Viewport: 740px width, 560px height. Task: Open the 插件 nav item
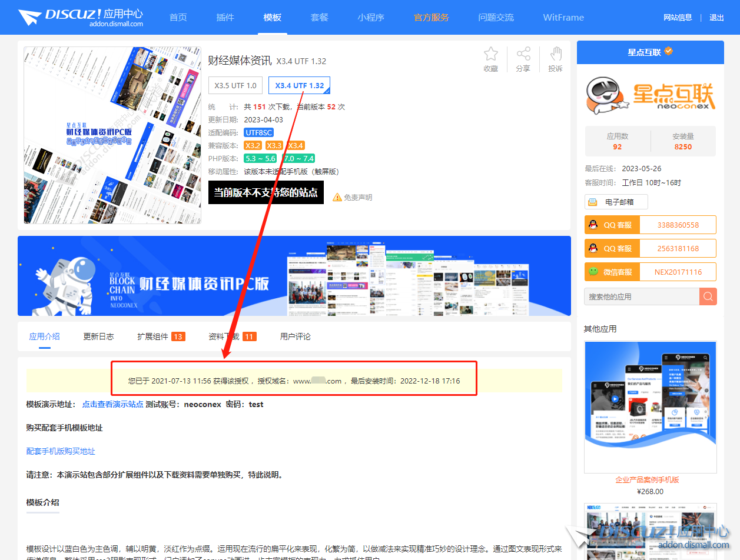(x=225, y=17)
